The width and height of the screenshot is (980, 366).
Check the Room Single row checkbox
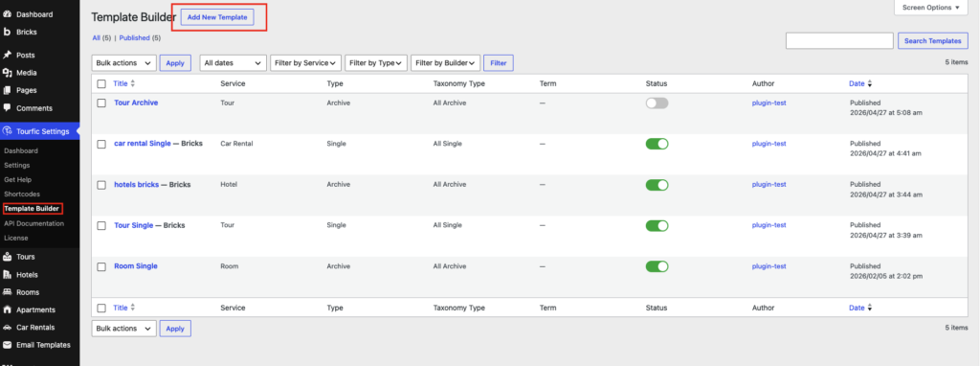(x=101, y=267)
